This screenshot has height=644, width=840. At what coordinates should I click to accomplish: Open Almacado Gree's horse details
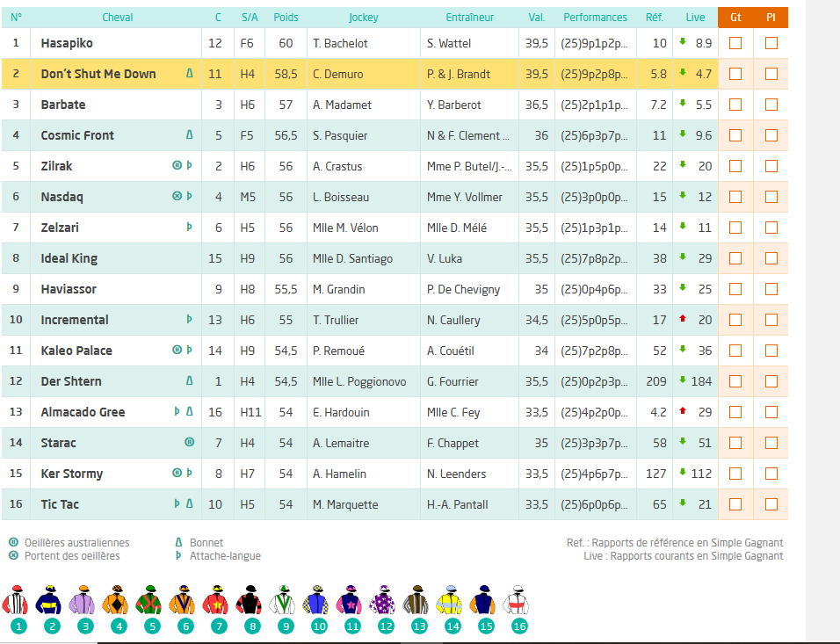click(x=83, y=412)
